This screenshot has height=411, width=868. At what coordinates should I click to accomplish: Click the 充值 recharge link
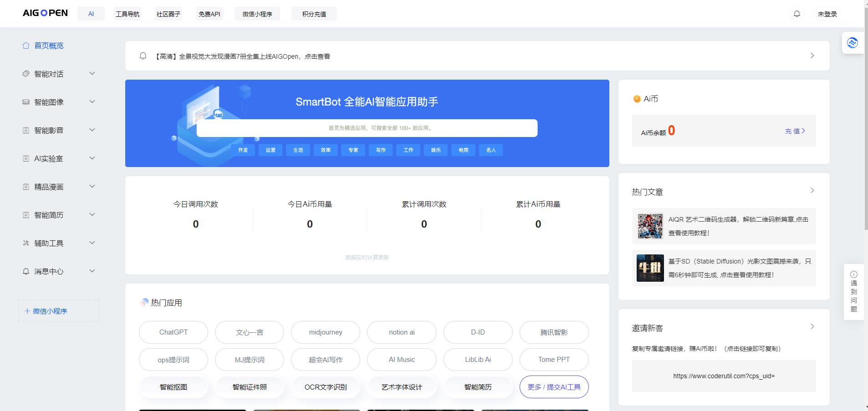(795, 131)
